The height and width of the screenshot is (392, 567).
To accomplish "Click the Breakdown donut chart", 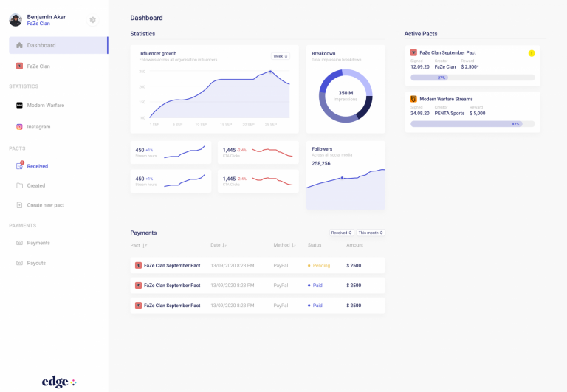I will click(x=346, y=96).
